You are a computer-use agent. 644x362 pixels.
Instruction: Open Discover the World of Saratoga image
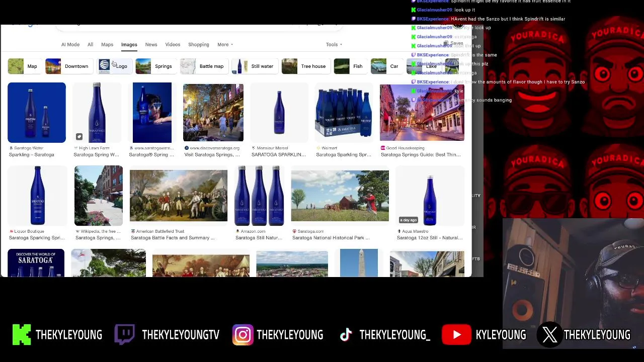tap(36, 263)
